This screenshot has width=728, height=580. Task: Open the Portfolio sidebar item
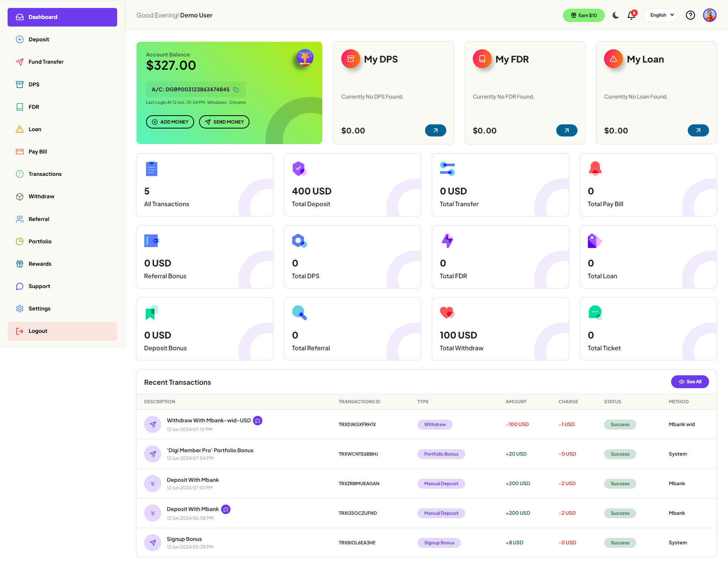coord(40,241)
